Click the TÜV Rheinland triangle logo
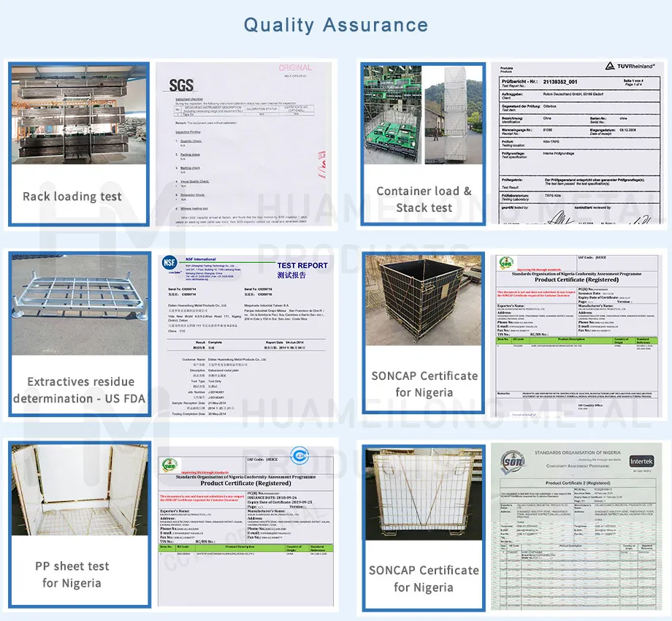The height and width of the screenshot is (621, 672). point(609,66)
